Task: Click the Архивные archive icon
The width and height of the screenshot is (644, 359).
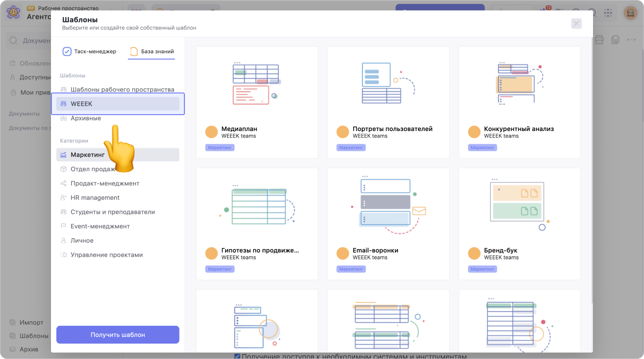Action: click(63, 118)
